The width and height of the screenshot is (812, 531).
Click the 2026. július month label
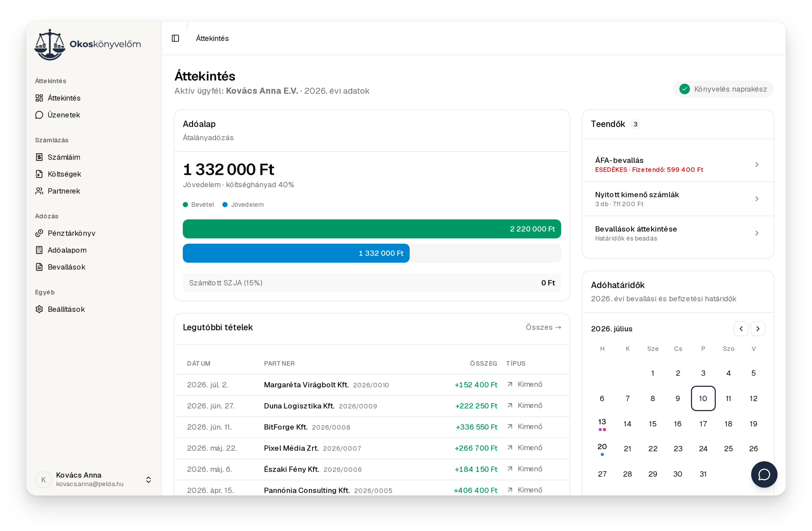[x=611, y=329]
